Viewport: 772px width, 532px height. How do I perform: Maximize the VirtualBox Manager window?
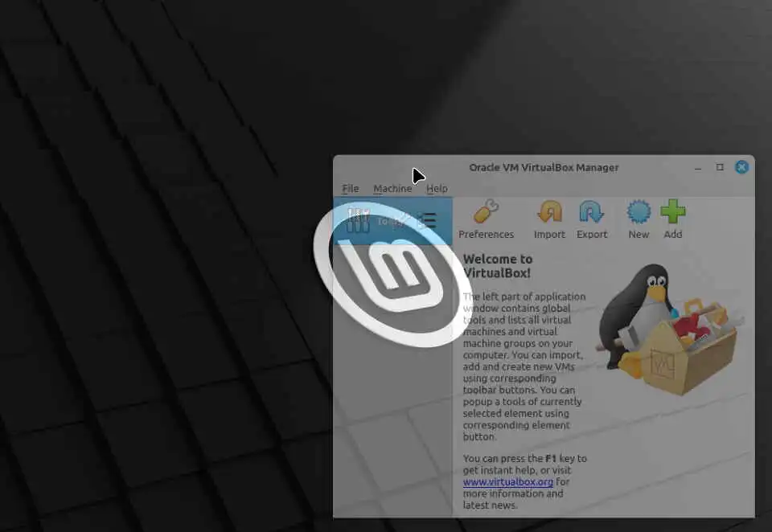pos(720,167)
